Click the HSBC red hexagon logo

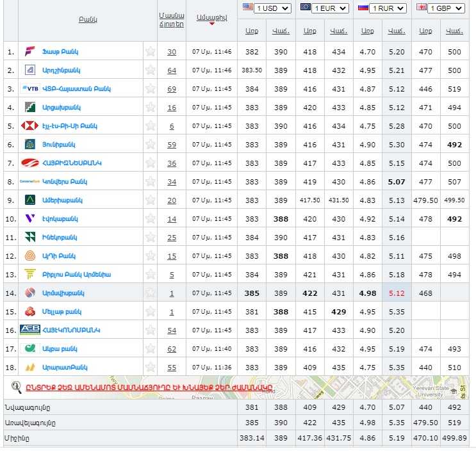(30, 126)
